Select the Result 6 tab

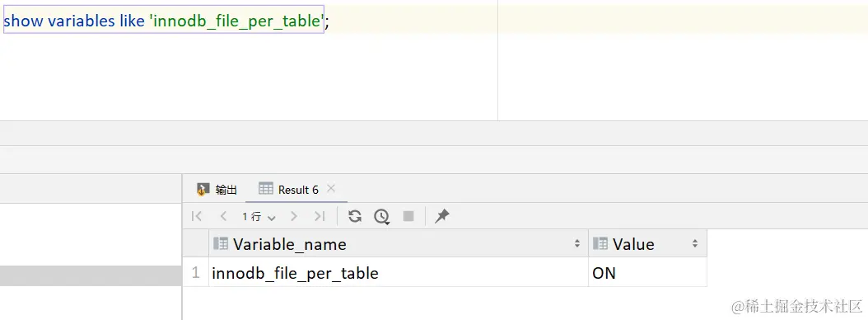(x=290, y=190)
